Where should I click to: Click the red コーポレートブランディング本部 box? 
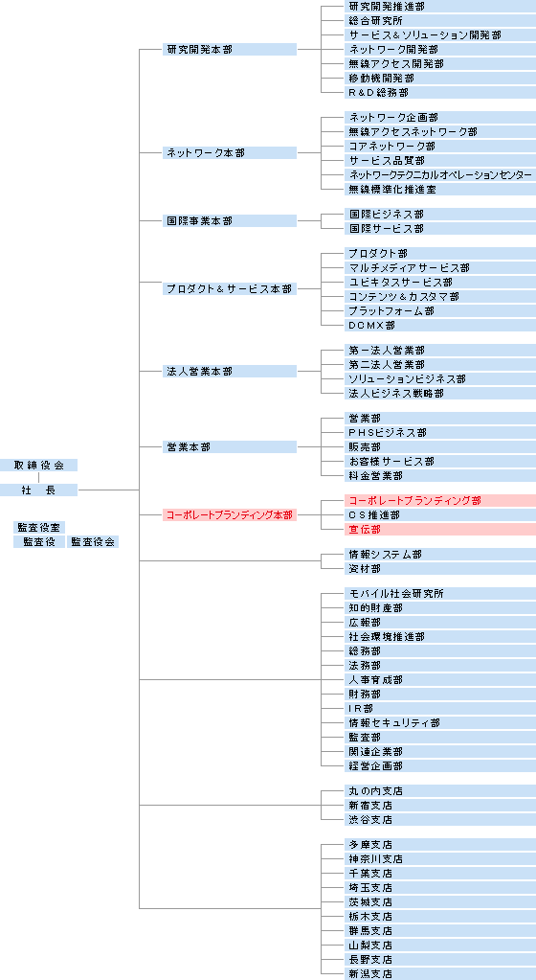tap(230, 515)
